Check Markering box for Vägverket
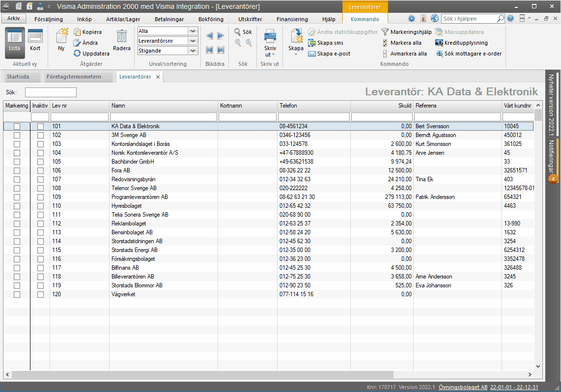Screen dimensions: 561x392 pyautogui.click(x=17, y=294)
